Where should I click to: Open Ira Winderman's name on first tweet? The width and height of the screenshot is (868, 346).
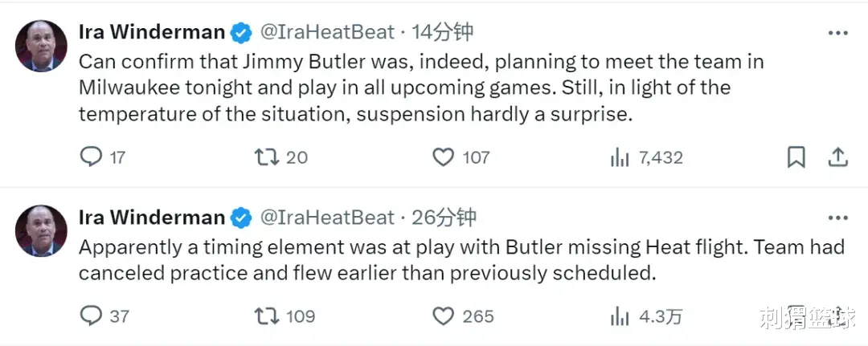pyautogui.click(x=152, y=33)
